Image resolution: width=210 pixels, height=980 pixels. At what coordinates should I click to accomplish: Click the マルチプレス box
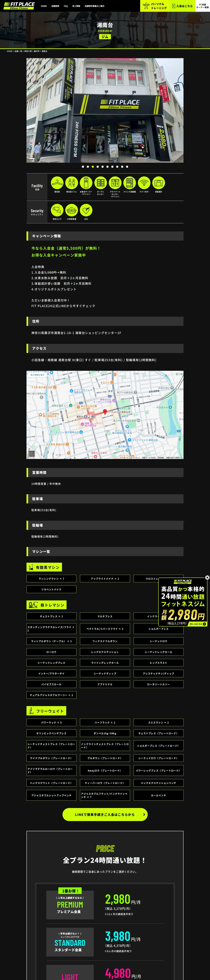[105, 616]
